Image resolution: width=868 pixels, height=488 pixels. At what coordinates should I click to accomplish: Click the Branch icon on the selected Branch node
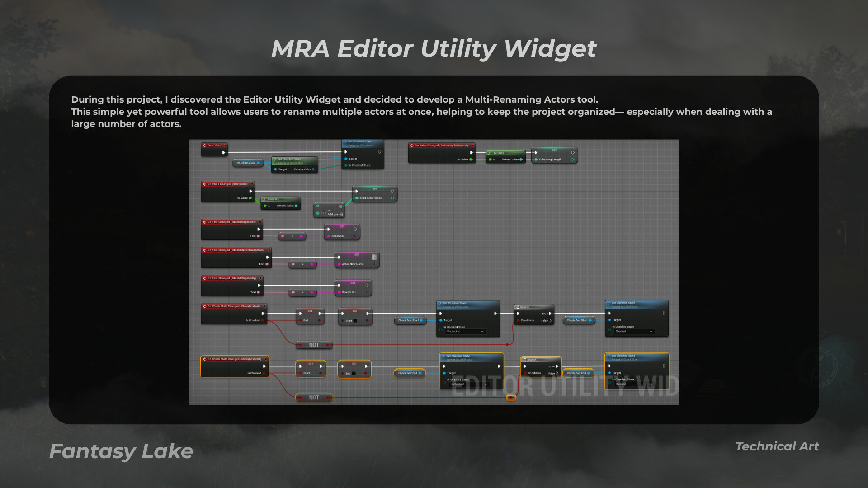click(x=524, y=360)
